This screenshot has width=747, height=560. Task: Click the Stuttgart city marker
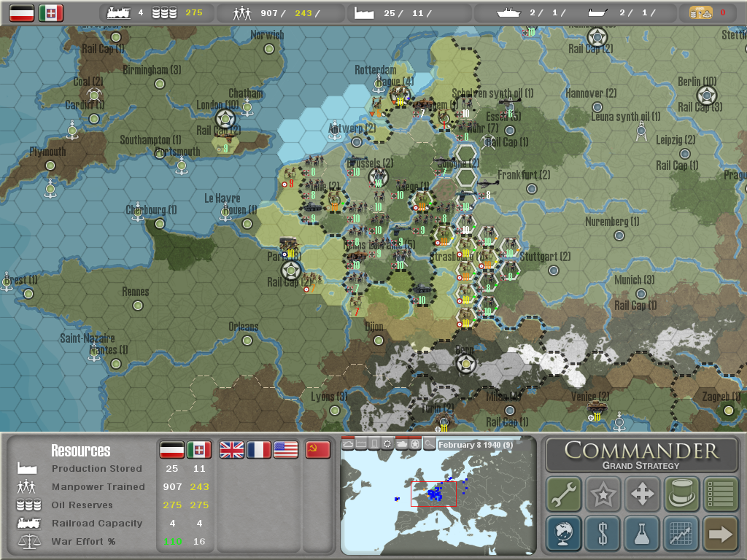click(x=554, y=271)
